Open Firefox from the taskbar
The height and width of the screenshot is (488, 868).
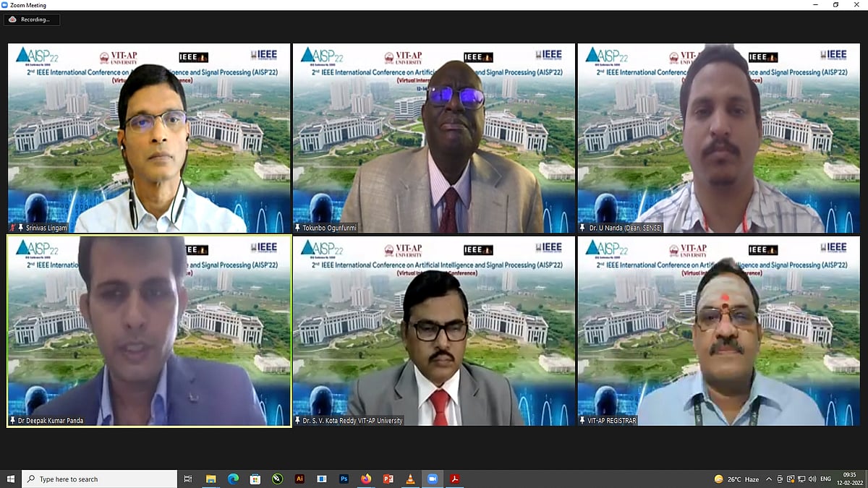tap(366, 479)
